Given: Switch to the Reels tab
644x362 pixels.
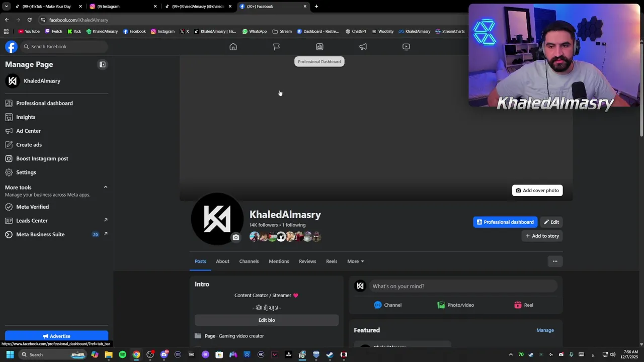Looking at the screenshot, I should (x=332, y=261).
